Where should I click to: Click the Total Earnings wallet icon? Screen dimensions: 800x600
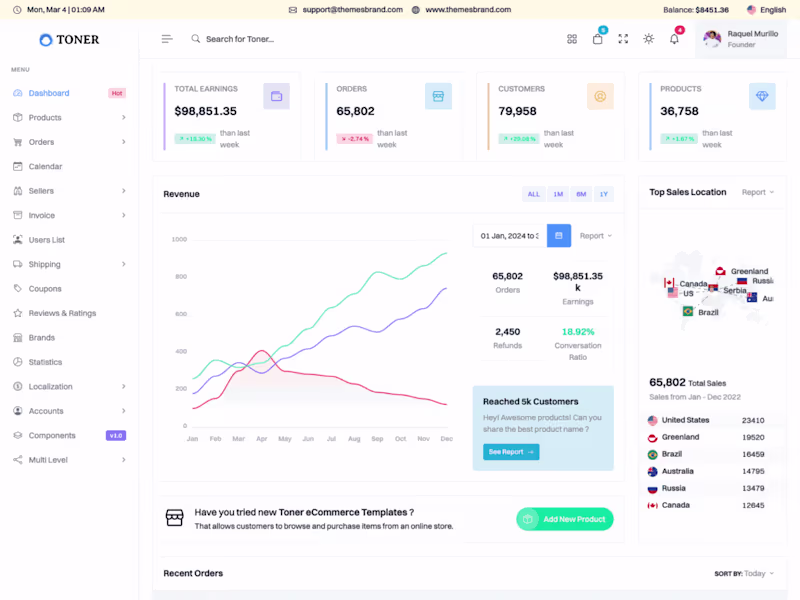coord(277,96)
